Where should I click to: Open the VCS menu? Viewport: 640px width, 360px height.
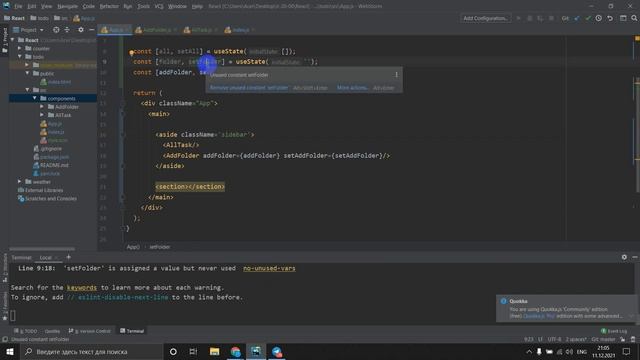(x=159, y=6)
